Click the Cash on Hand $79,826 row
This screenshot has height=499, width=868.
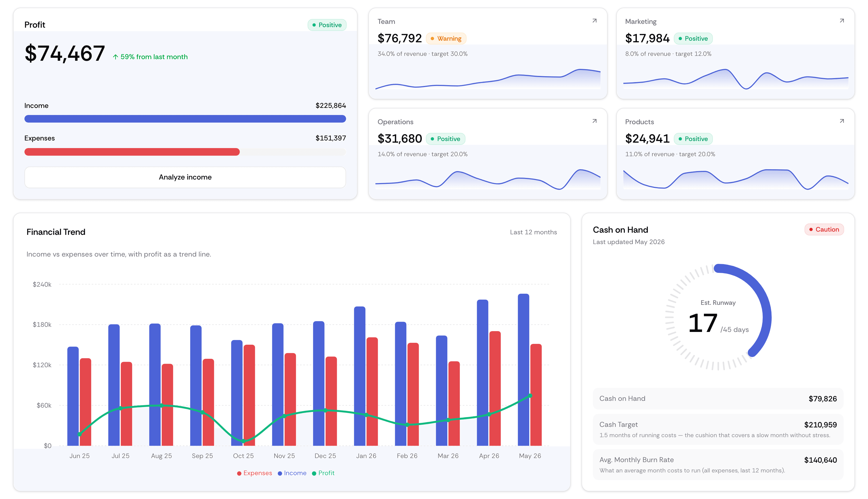point(718,399)
